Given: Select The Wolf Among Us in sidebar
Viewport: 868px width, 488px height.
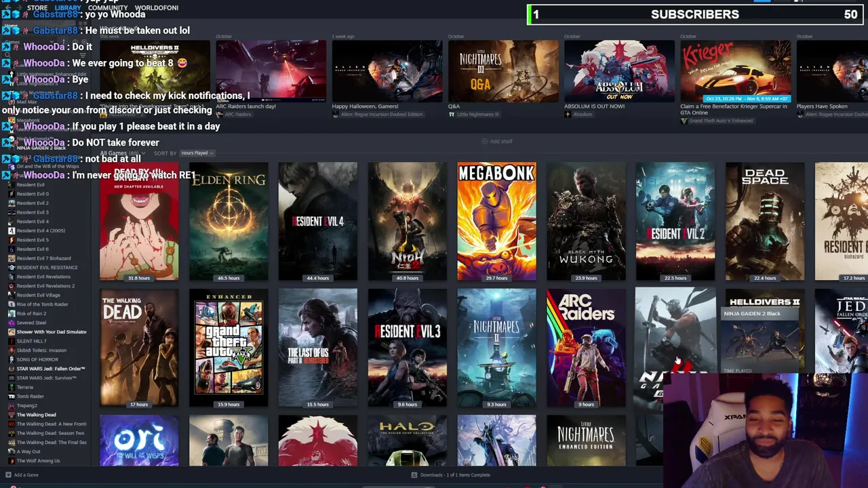Looking at the screenshot, I should tap(39, 461).
